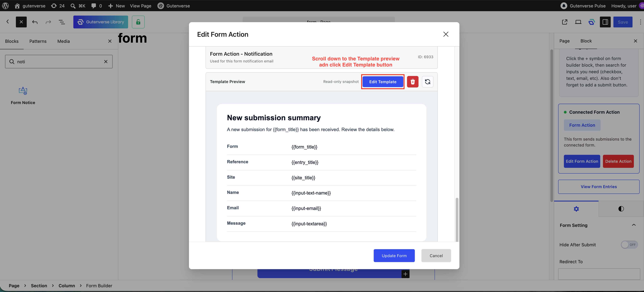Open the New content menu in admin bar

click(x=116, y=6)
